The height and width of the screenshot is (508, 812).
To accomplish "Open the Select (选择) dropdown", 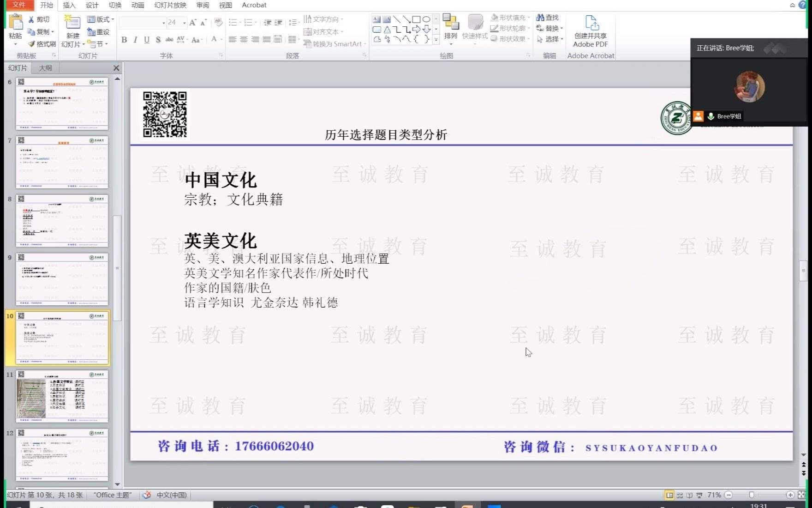I will [x=550, y=39].
